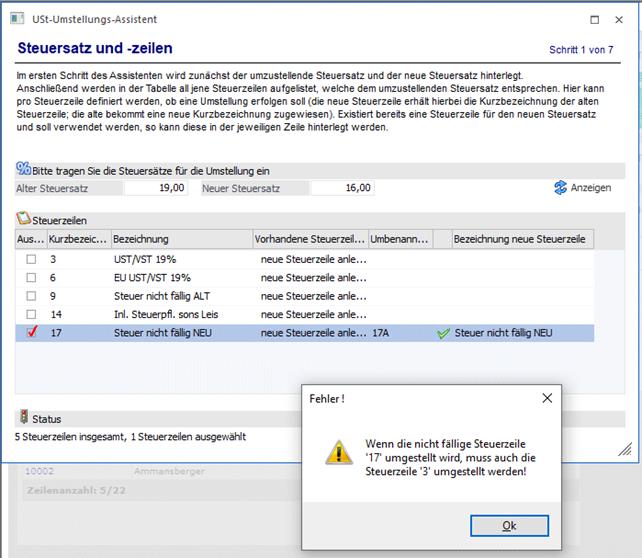Click the green checkmark in row 17
The width and height of the screenshot is (642, 558).
tap(443, 334)
